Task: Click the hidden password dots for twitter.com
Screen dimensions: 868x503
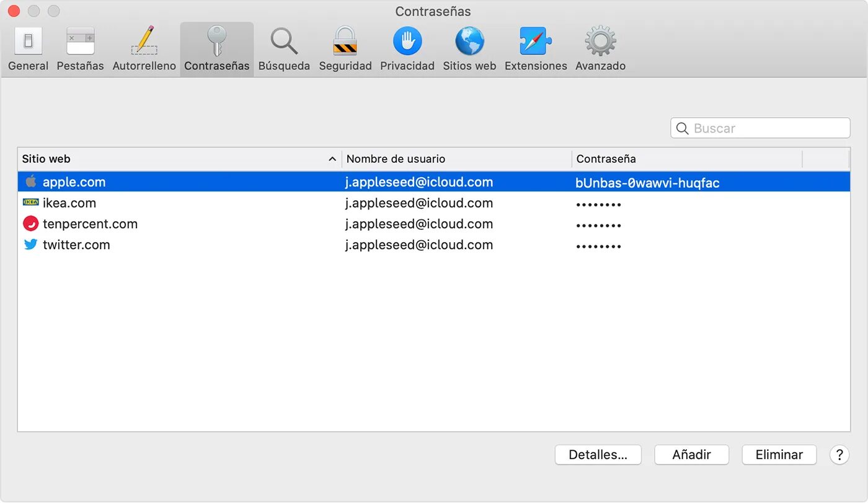Action: coord(598,247)
